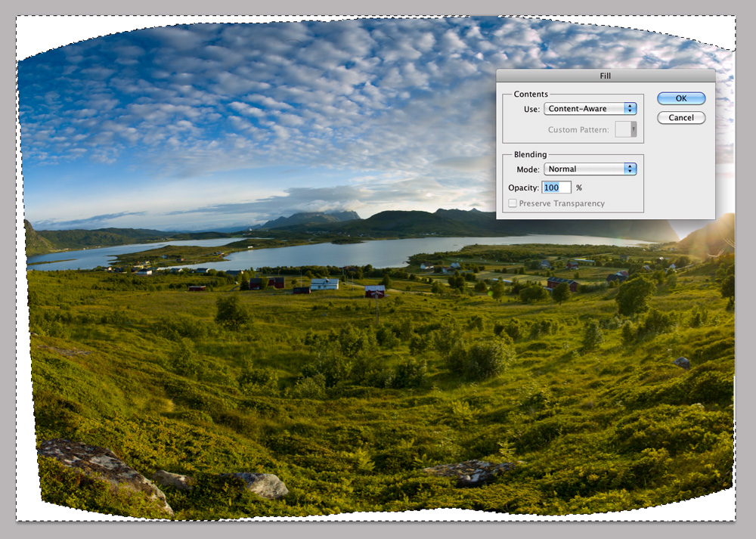Open the disabled Custom Pattern picker

pos(626,129)
